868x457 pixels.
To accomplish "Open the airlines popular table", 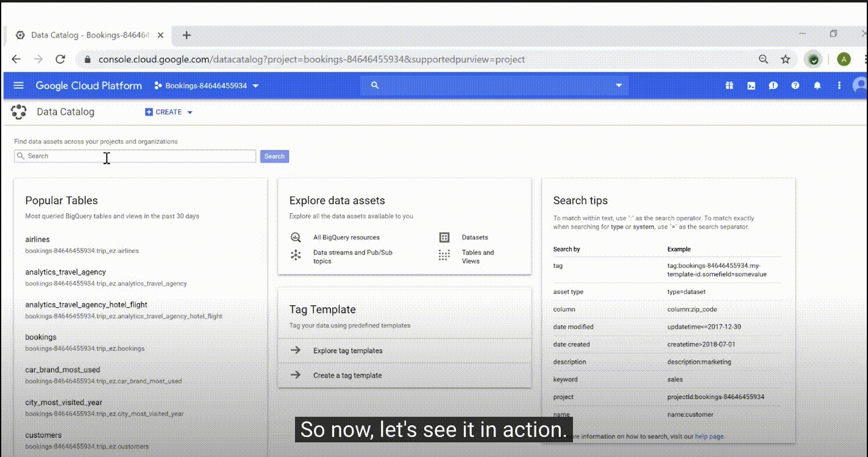I will tap(38, 239).
